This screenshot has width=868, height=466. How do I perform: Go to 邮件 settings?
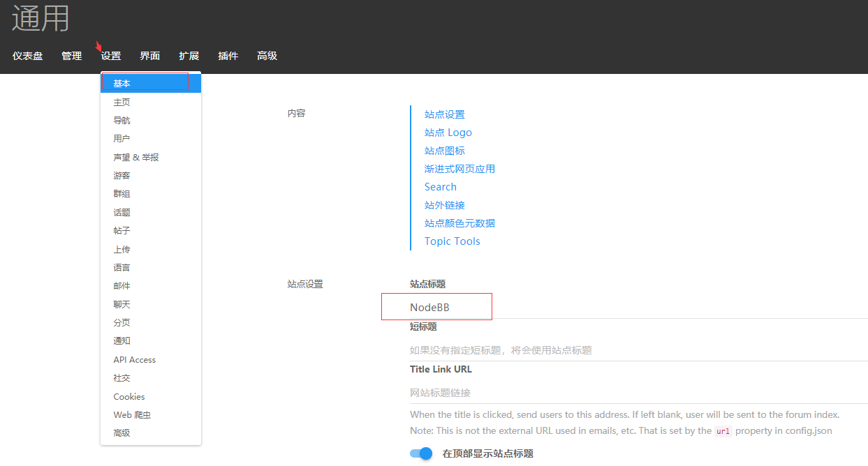tap(151, 285)
